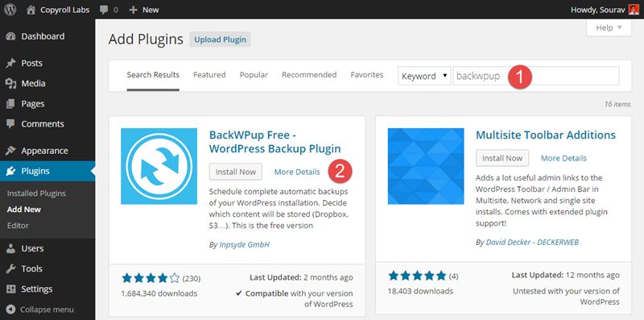644x320 pixels.
Task: Click the Collapse menu label
Action: [x=47, y=310]
